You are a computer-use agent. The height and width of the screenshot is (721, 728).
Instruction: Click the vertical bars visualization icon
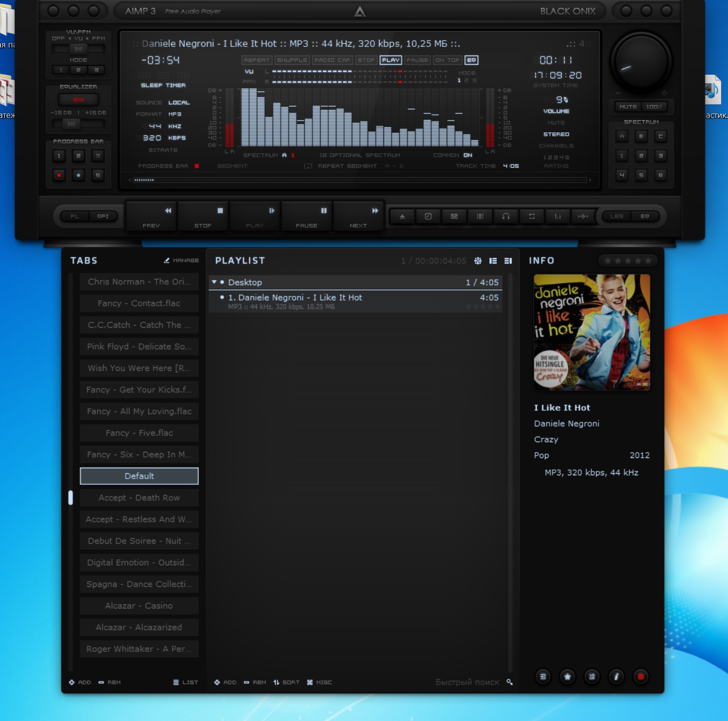(x=558, y=217)
